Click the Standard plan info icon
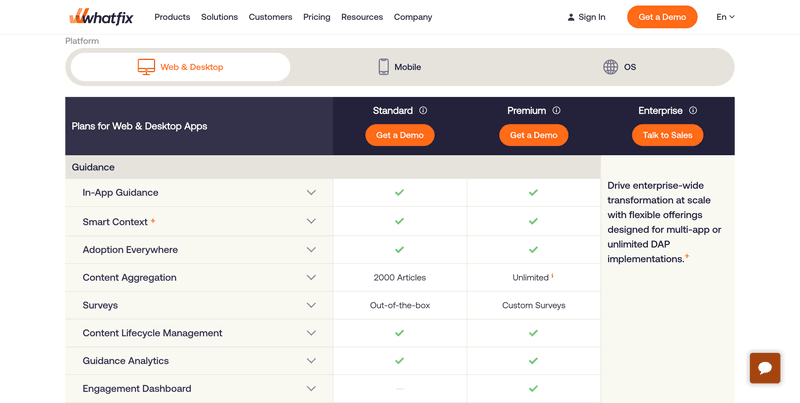The height and width of the screenshot is (403, 800). [423, 111]
